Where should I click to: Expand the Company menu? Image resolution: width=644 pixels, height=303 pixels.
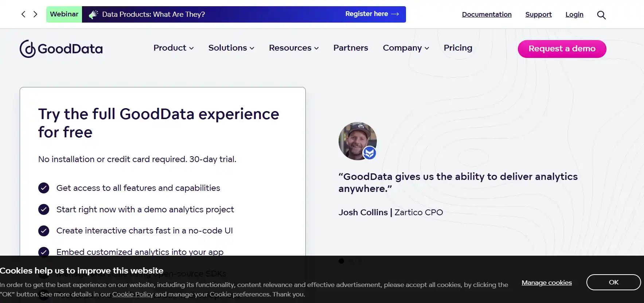click(x=406, y=48)
